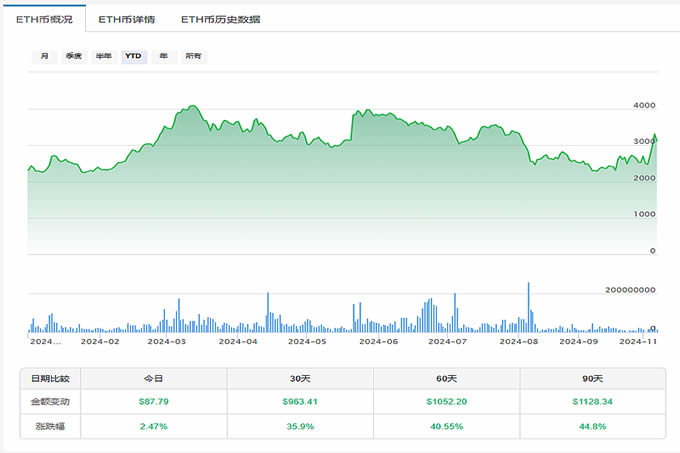Click the 44.8% change value

click(x=592, y=426)
